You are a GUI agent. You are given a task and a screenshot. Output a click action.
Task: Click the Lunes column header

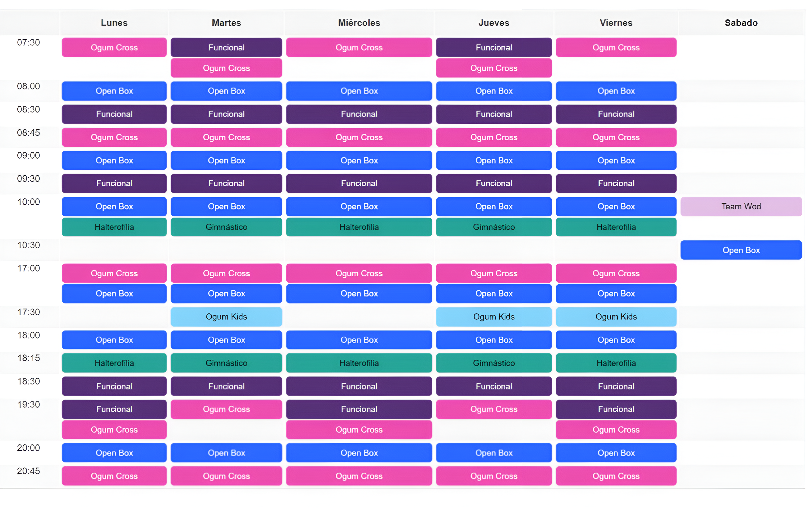[114, 23]
